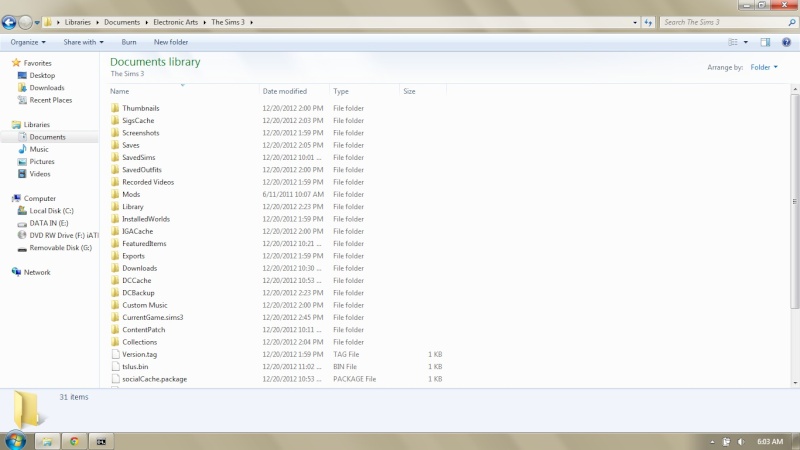Screen dimensions: 800x450
Task: Click the Refresh button beside address bar
Action: [648, 22]
